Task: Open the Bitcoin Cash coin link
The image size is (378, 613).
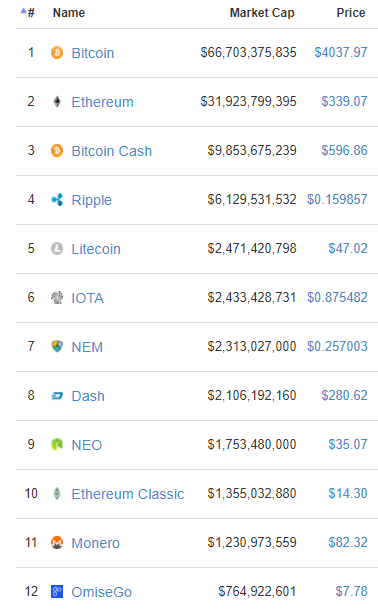Action: tap(112, 151)
